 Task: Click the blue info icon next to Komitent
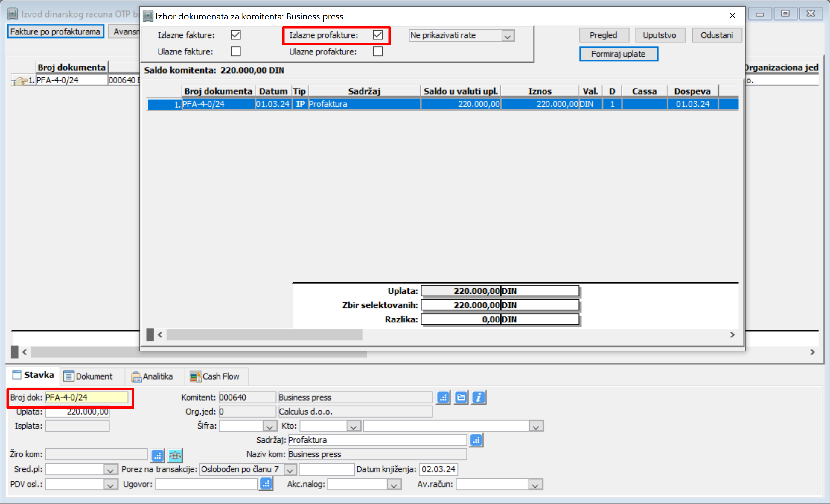(x=479, y=398)
